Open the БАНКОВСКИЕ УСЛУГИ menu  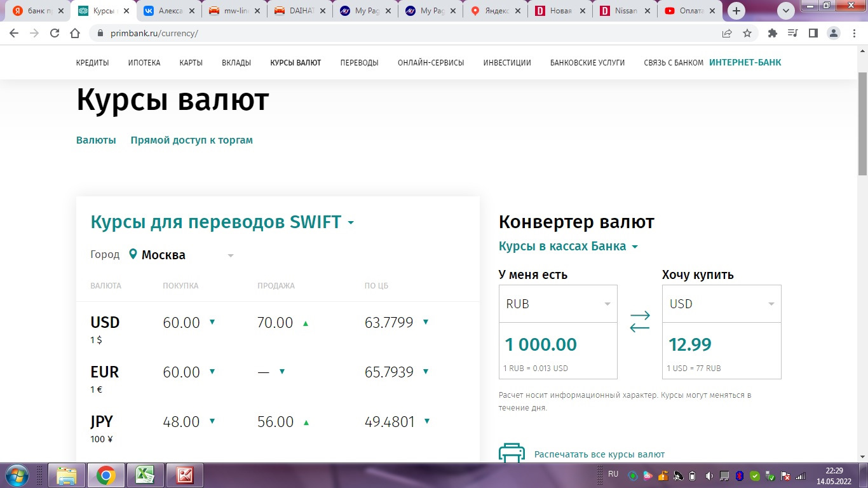587,62
